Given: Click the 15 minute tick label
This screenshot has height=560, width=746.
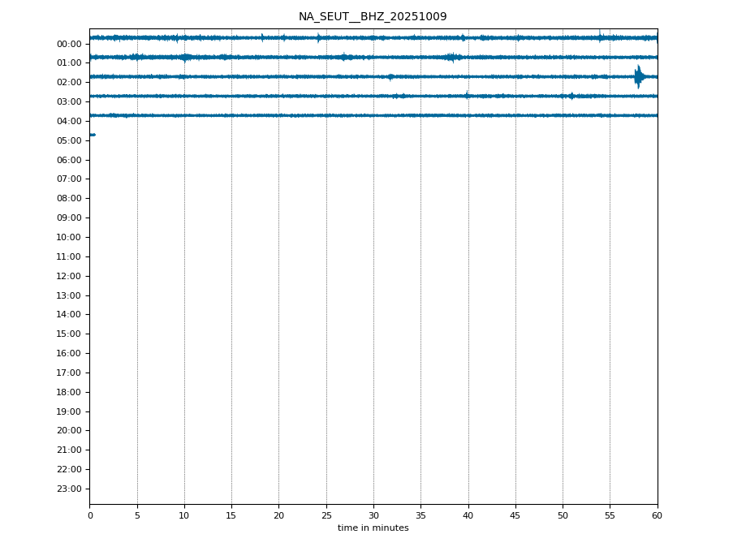Looking at the screenshot, I should [231, 515].
